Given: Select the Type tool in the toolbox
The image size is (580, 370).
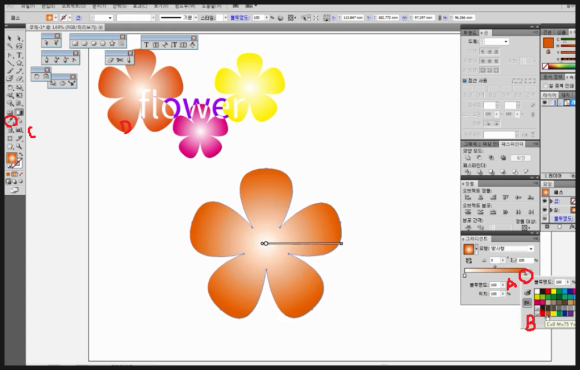Looking at the screenshot, I should [20, 55].
